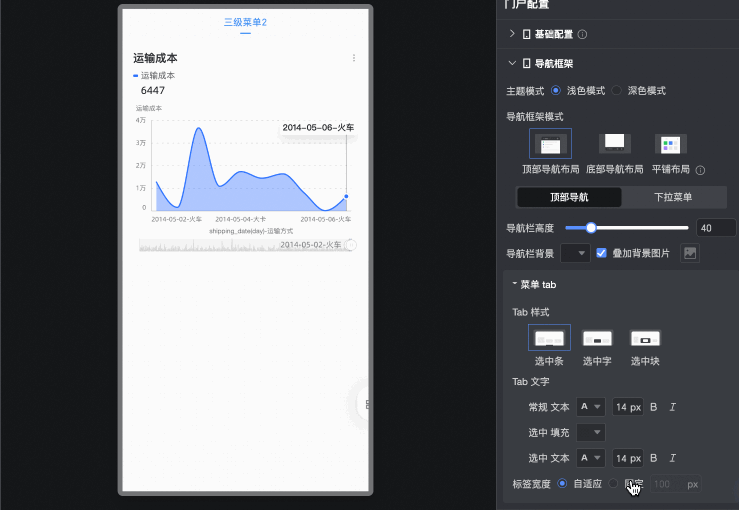
Task: Click the 三级菜单2 tab in preview
Action: click(245, 23)
